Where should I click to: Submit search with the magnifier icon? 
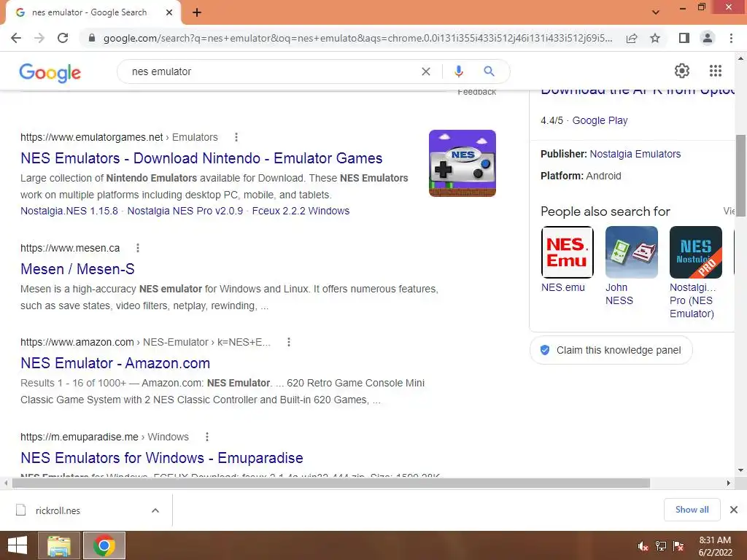[x=489, y=71]
